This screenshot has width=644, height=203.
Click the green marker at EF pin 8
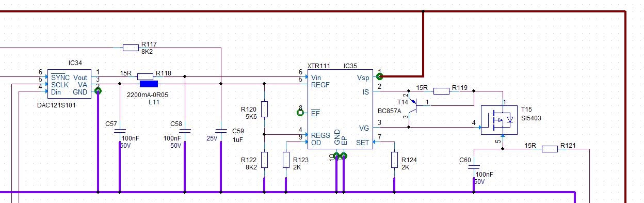point(300,112)
